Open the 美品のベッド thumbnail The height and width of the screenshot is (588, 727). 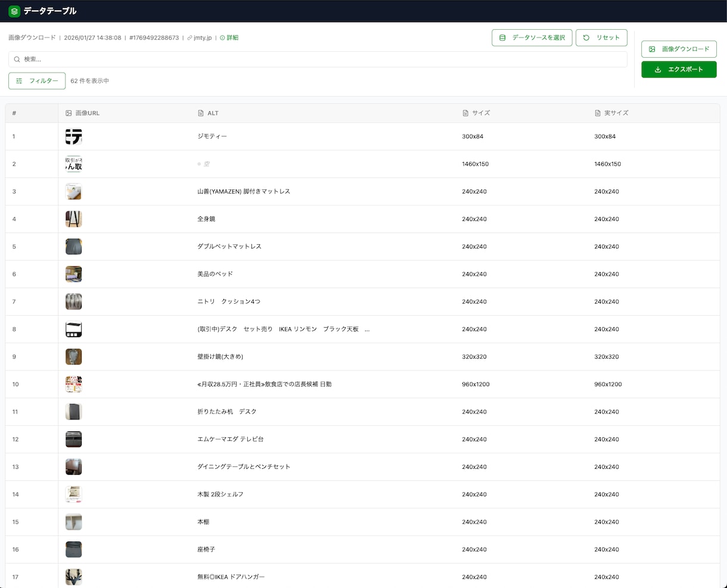[x=73, y=274]
